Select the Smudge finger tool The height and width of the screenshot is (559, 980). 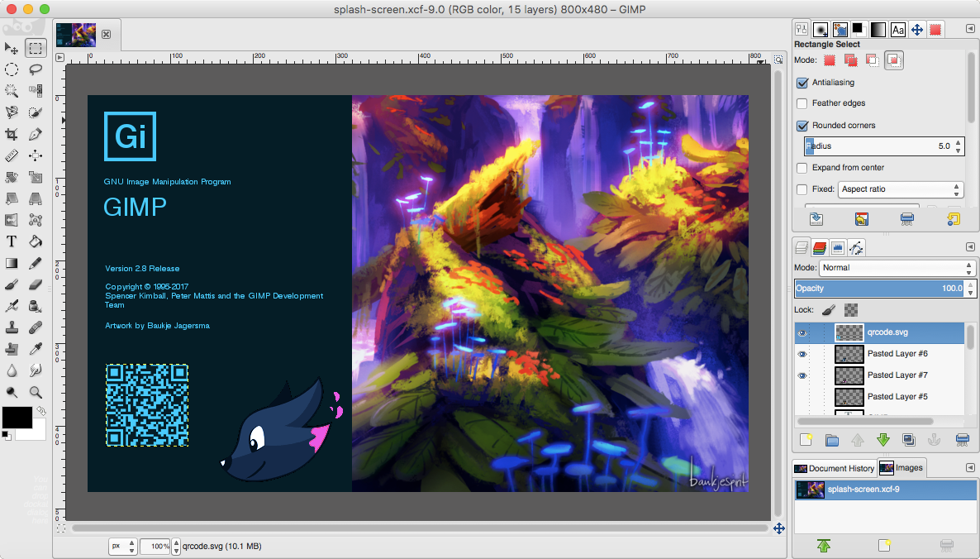click(36, 370)
